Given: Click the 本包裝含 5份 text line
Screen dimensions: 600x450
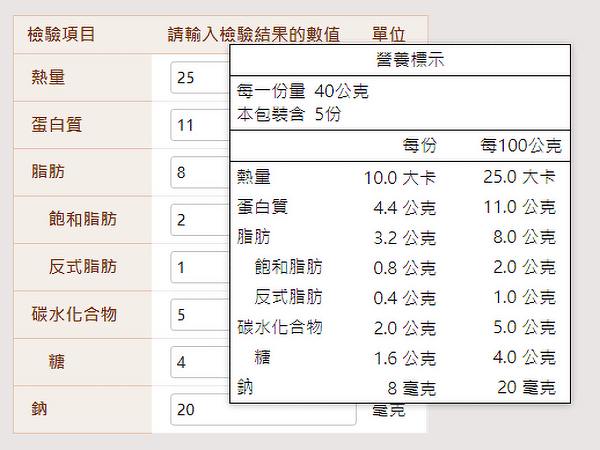Looking at the screenshot, I should [x=289, y=113].
